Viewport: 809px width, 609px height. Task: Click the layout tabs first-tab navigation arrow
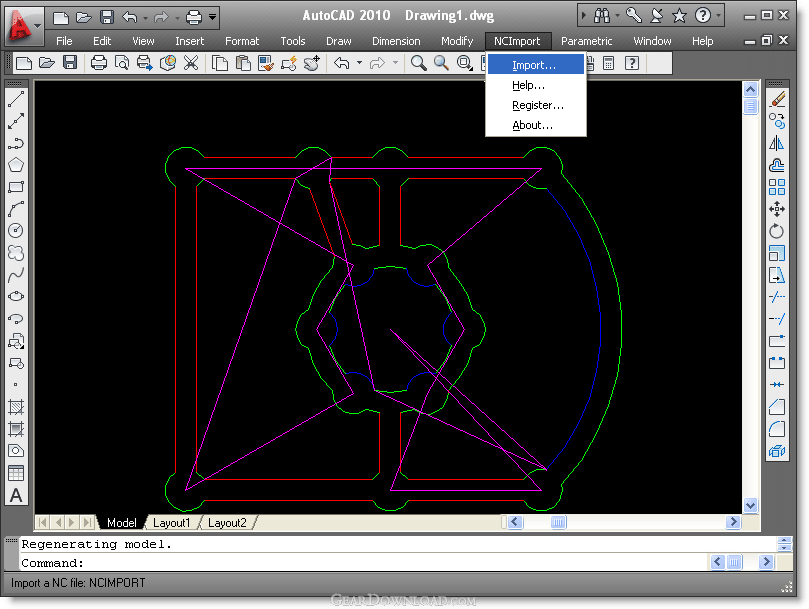[x=43, y=522]
